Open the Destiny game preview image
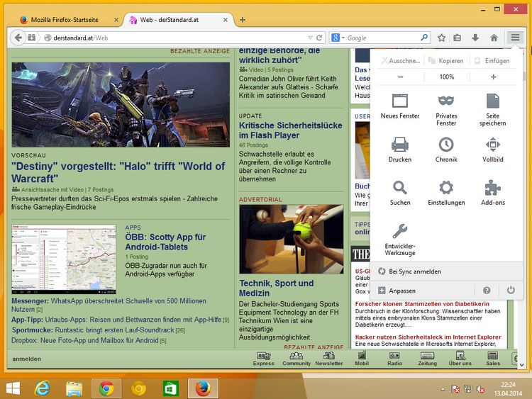 [121, 104]
